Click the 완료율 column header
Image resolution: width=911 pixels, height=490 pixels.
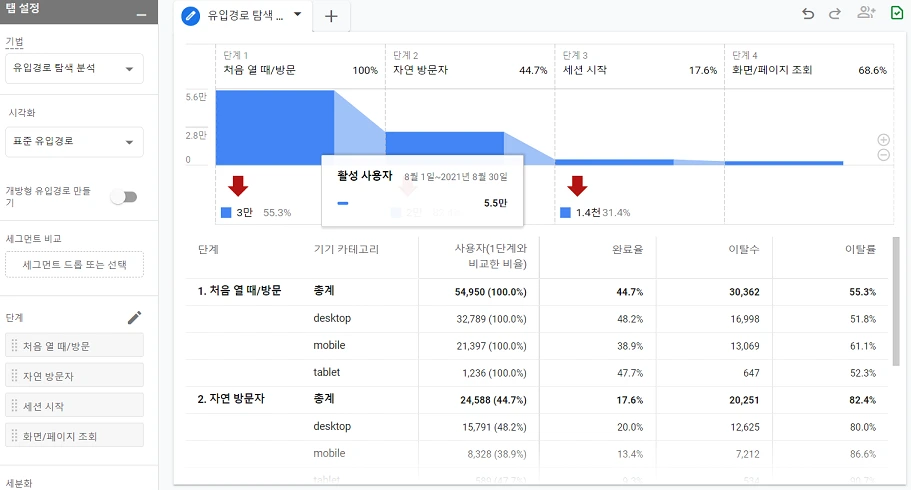click(x=627, y=249)
